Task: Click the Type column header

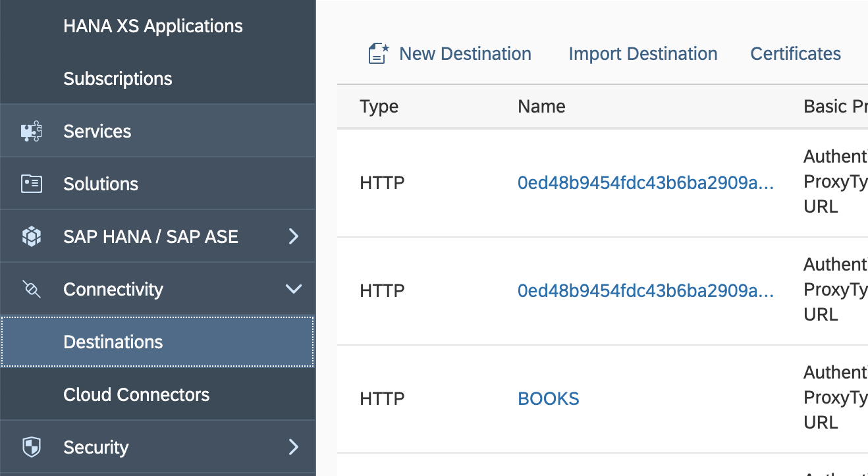Action: click(379, 106)
